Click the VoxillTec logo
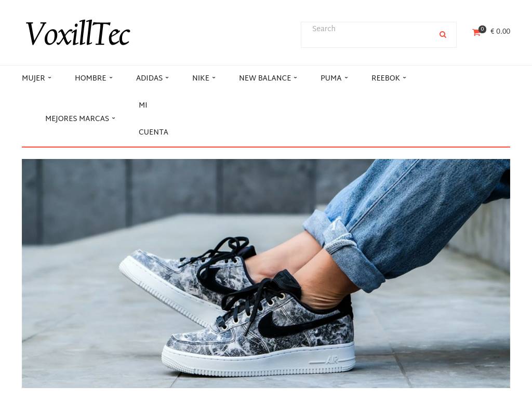Screen dimensions: 532x399 pos(78,33)
